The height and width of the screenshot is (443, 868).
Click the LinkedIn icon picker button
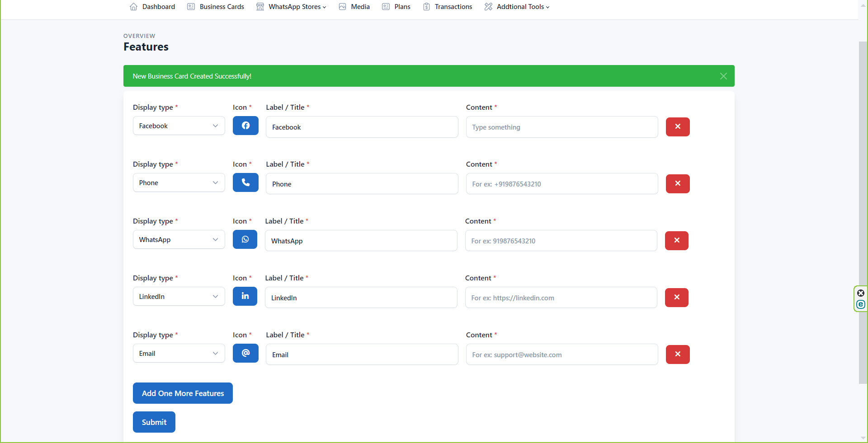coord(245,296)
